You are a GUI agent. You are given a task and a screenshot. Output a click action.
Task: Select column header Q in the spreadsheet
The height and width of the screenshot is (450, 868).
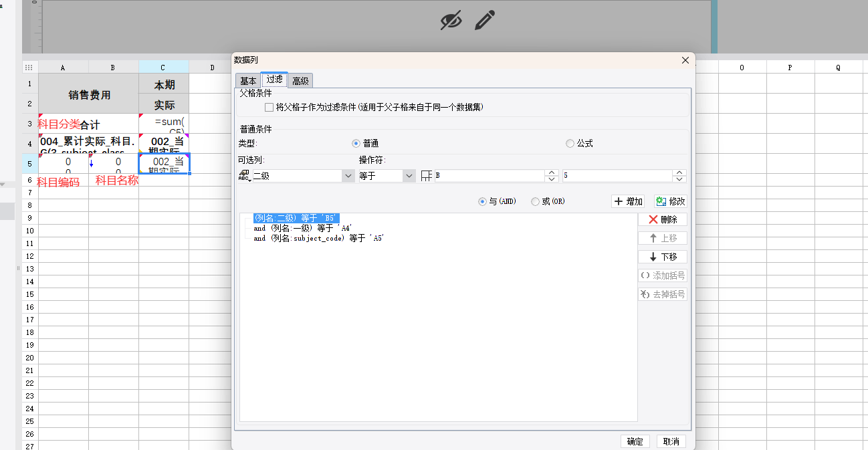click(838, 68)
